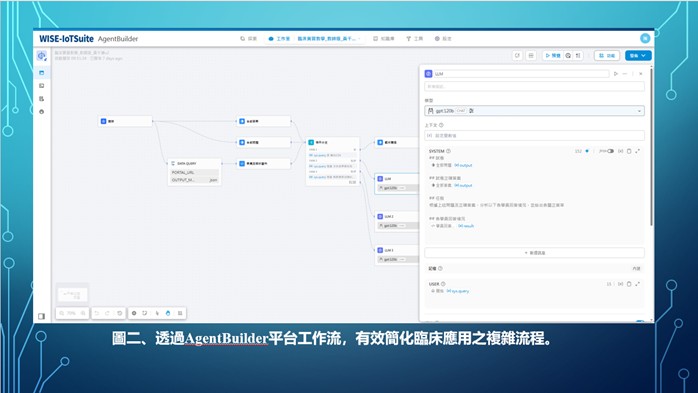698x393 pixels.
Task: Open the fourth round icon in the left sidebar
Action: click(x=42, y=112)
